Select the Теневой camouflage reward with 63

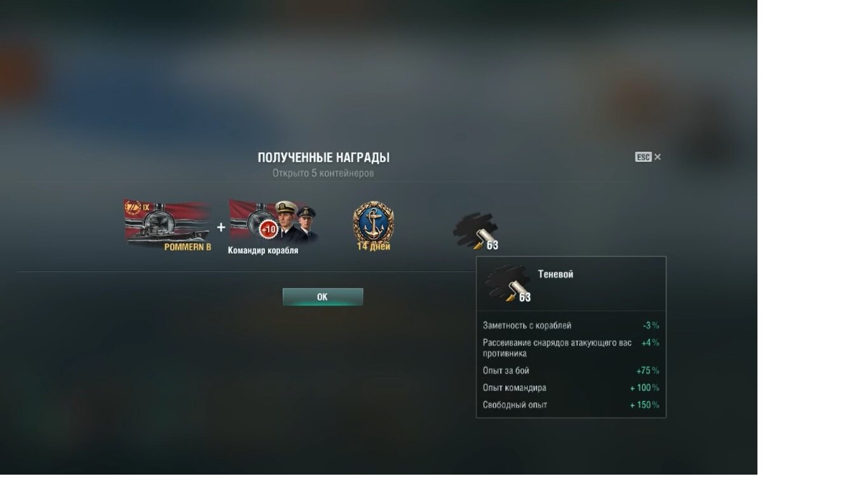(476, 231)
